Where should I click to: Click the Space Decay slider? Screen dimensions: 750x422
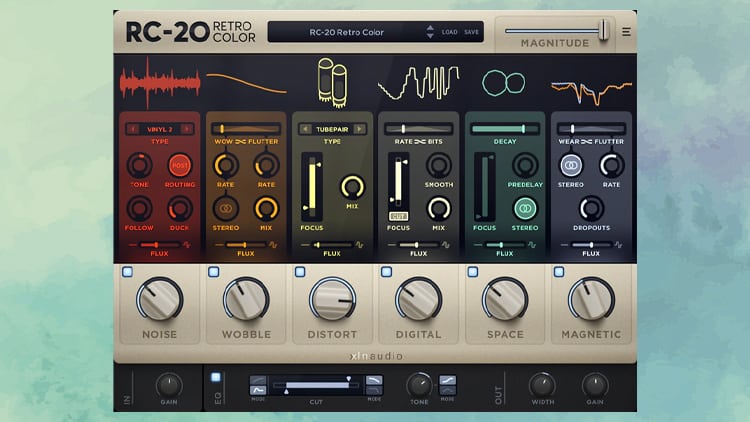point(505,129)
